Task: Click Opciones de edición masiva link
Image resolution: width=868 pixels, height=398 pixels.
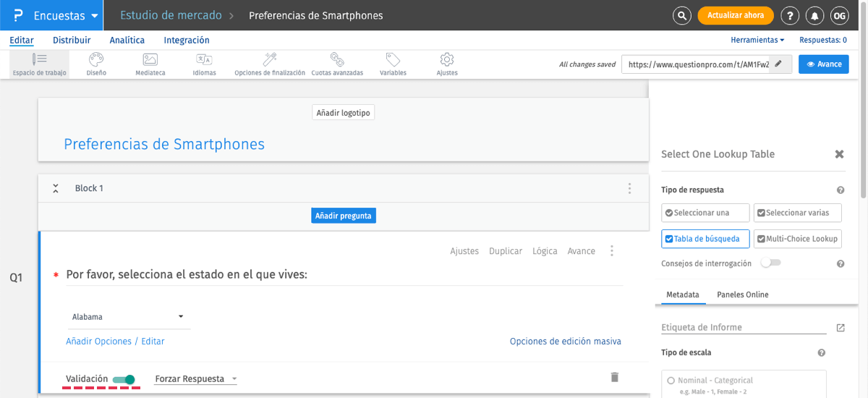Action: (x=565, y=342)
